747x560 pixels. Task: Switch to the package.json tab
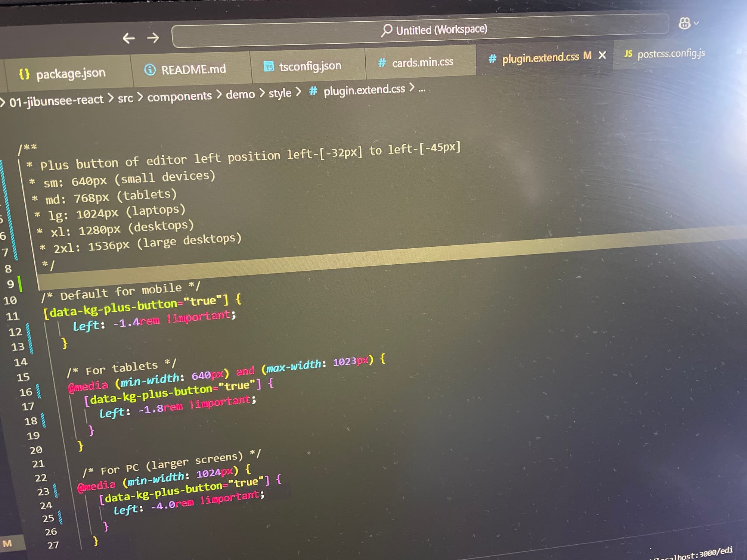point(71,74)
